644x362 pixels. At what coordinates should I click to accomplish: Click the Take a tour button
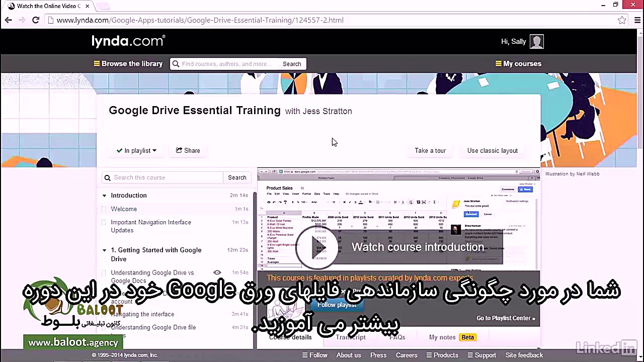[430, 150]
